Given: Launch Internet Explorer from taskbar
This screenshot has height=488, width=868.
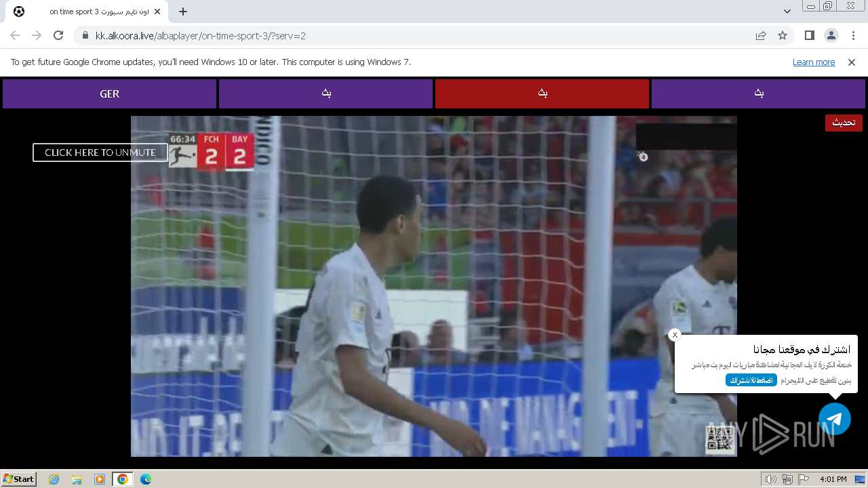Looking at the screenshot, I should [54, 479].
